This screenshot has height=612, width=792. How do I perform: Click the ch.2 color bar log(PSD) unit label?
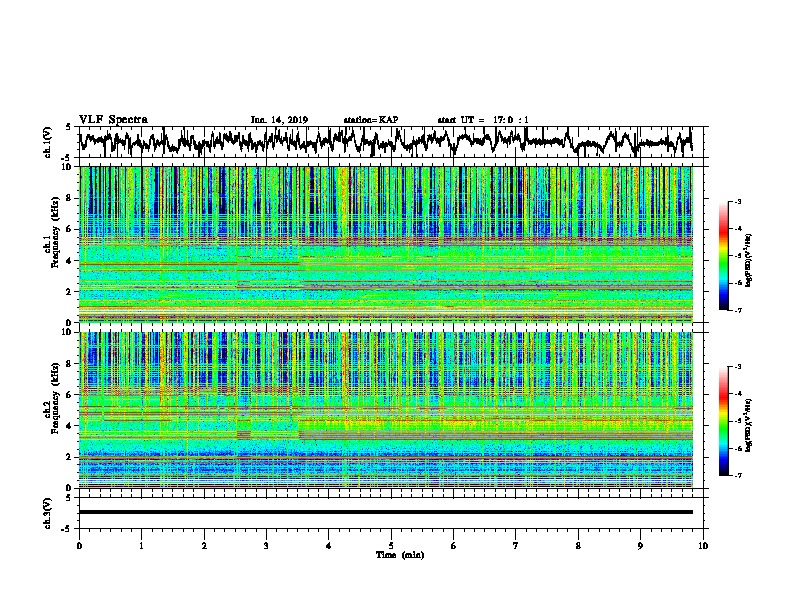[749, 425]
